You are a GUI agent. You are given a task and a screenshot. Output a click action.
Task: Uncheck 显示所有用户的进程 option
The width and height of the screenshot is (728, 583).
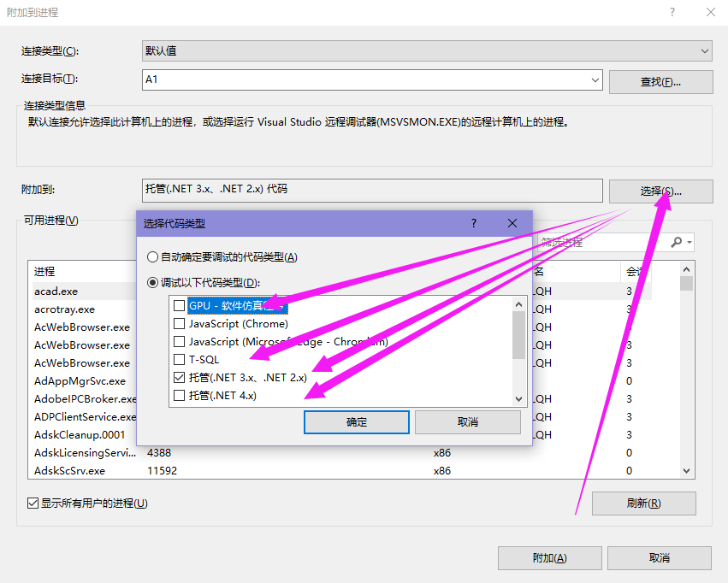coord(32,503)
